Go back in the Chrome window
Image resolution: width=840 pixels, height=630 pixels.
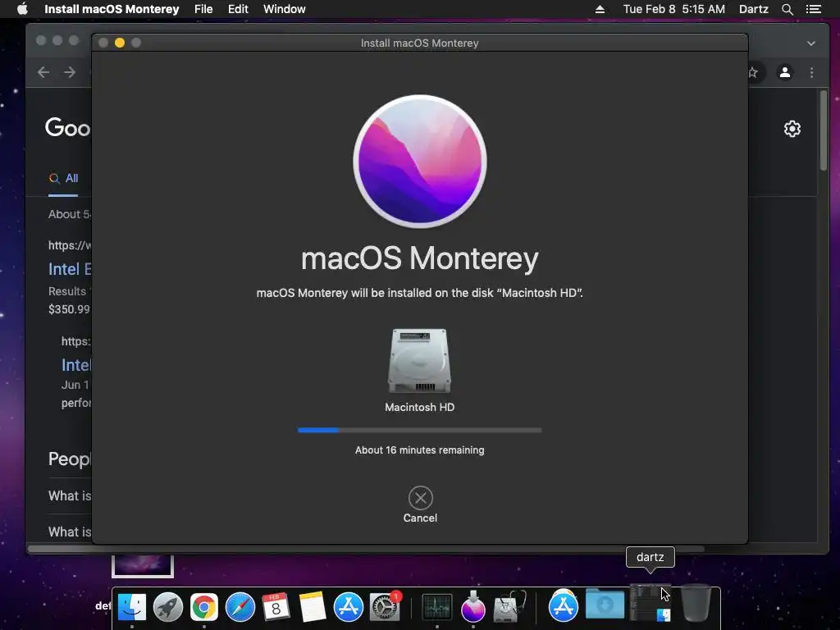(x=43, y=72)
